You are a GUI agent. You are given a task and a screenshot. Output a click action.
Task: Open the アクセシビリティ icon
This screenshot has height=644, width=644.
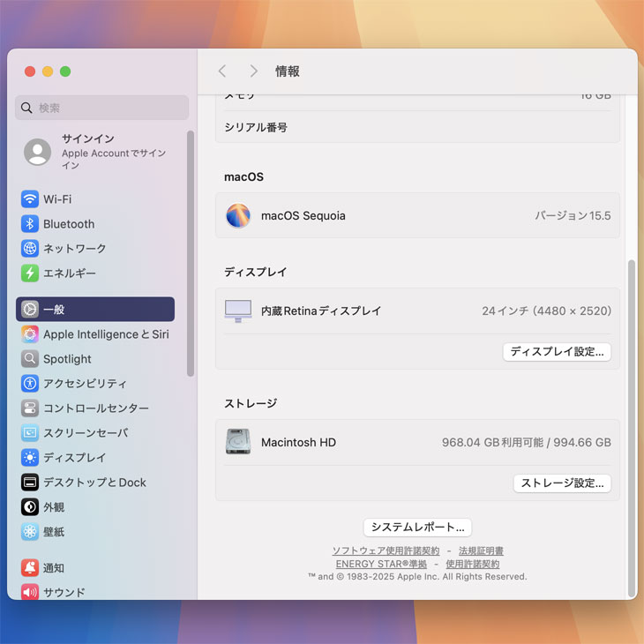[x=30, y=384]
